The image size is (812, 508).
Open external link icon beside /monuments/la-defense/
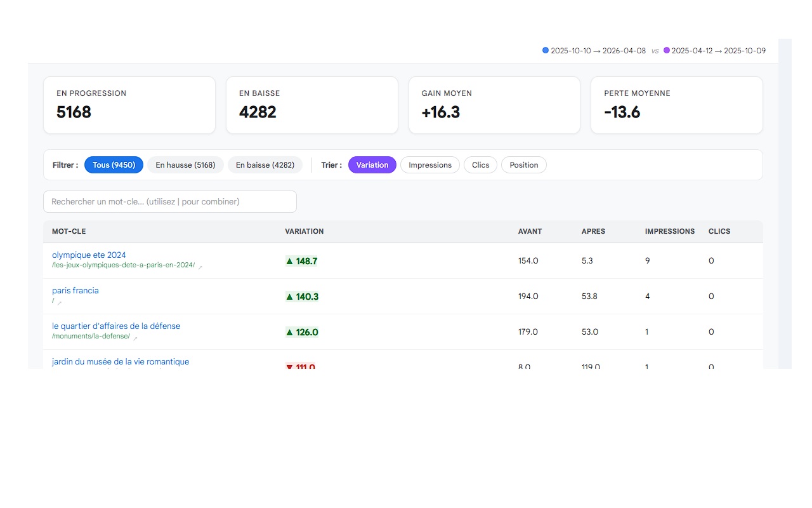pos(135,338)
